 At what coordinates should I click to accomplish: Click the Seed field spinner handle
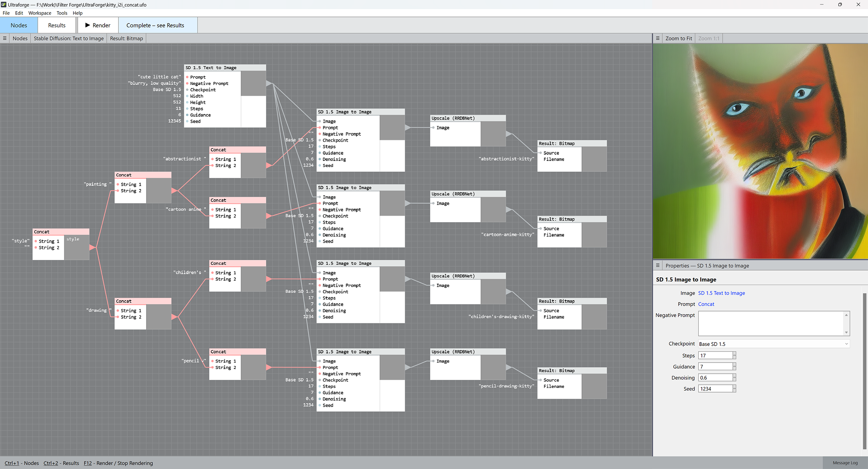(734, 389)
